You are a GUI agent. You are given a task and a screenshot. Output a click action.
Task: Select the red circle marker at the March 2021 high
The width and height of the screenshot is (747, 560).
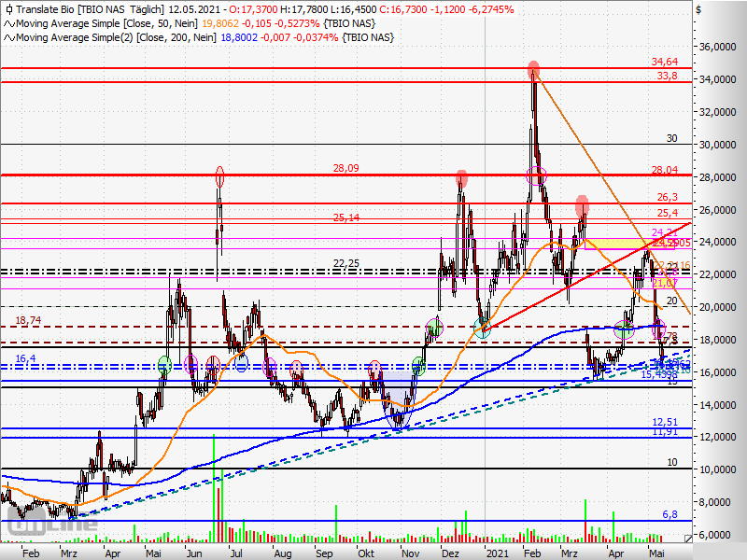pyautogui.click(x=582, y=203)
